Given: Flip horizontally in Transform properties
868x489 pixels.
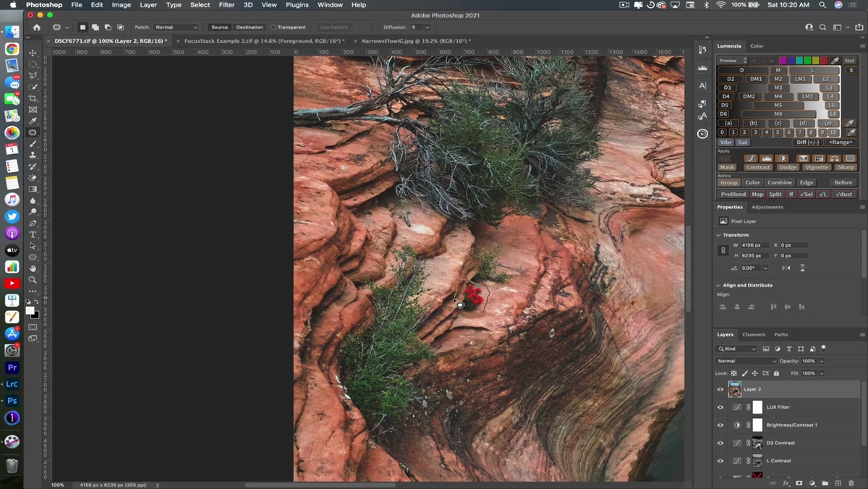Looking at the screenshot, I should (788, 268).
